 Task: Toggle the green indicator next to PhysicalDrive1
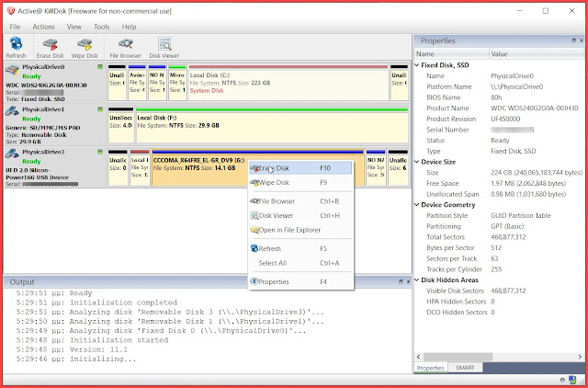pyautogui.click(x=100, y=109)
